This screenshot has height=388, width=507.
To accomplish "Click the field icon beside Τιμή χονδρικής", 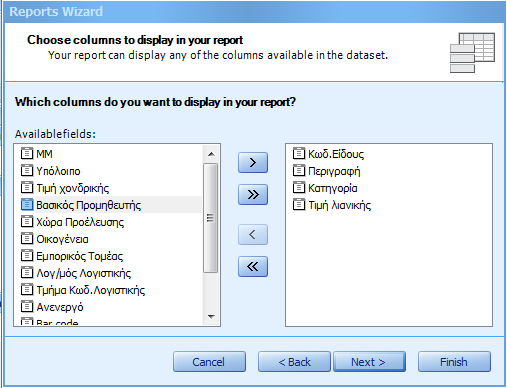I will (27, 188).
